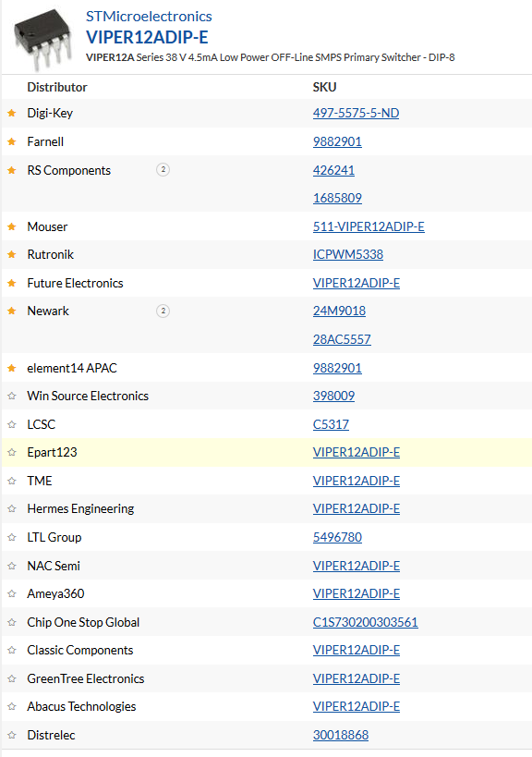Open Hermes Engineering VIPER12ADIP-E SKU link
This screenshot has width=532, height=757.
[357, 509]
